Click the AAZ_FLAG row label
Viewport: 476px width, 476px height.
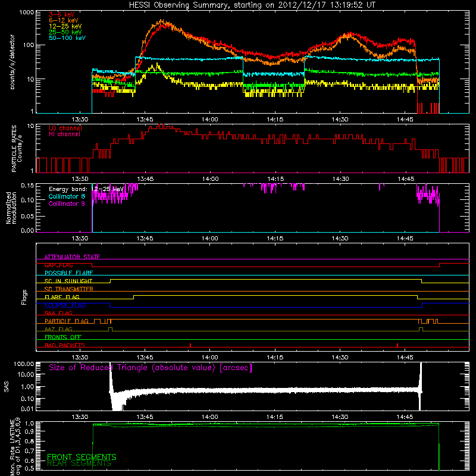click(x=58, y=329)
